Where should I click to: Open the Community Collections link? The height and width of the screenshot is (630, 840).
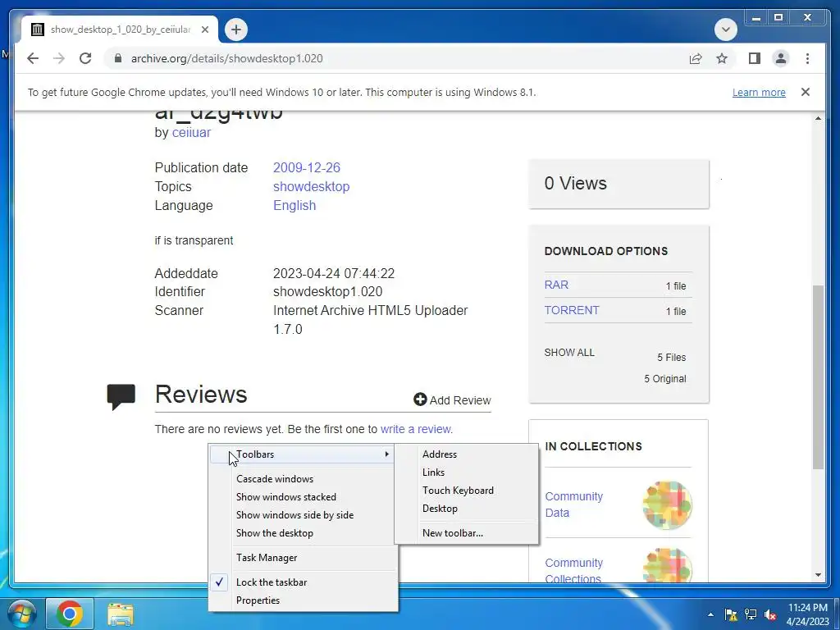[573, 571]
